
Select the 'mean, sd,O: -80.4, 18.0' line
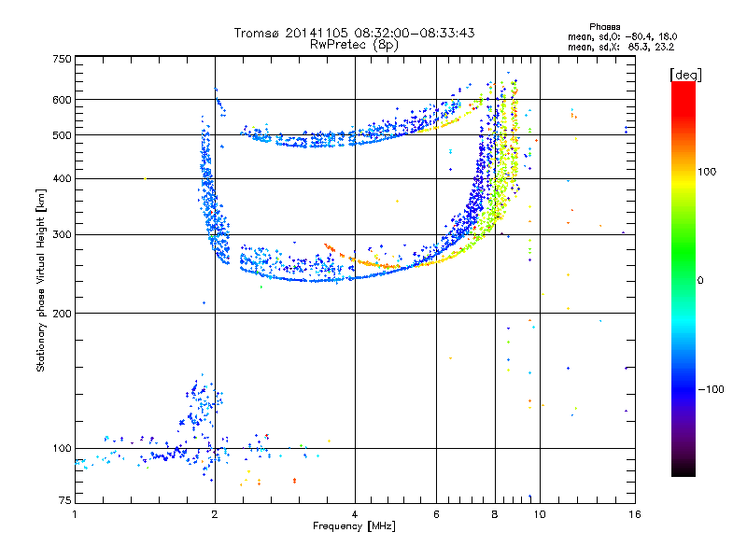tap(623, 36)
